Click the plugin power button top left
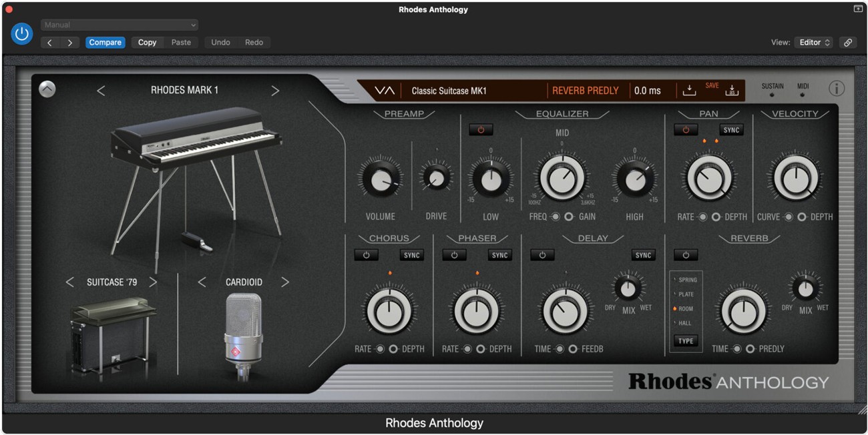Screen dimensions: 868x435 [22, 33]
